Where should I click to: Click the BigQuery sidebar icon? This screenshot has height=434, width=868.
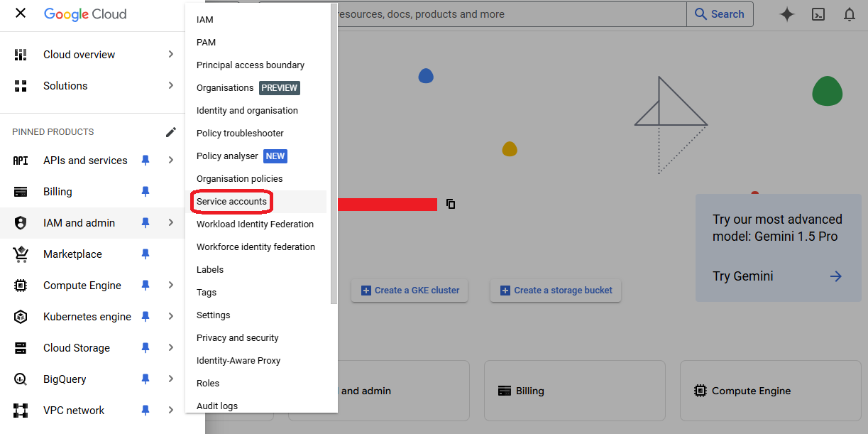[21, 379]
